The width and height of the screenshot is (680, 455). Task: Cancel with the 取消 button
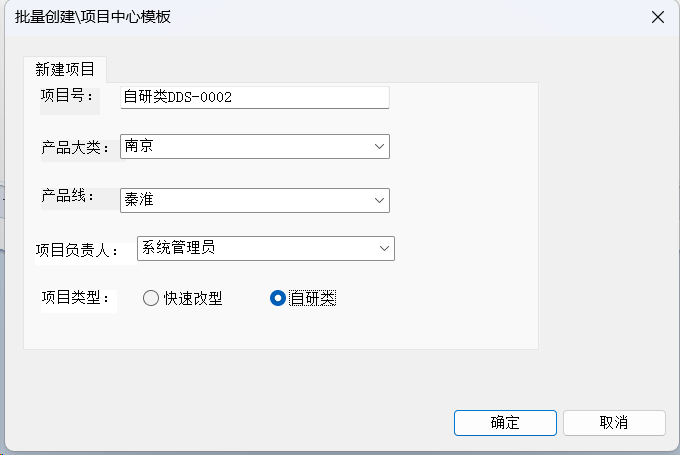pyautogui.click(x=614, y=423)
